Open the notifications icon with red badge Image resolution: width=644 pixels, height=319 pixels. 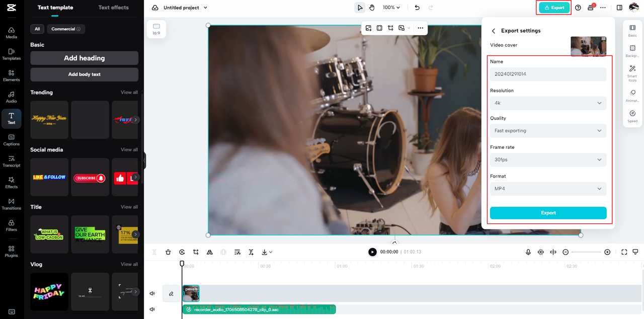(x=591, y=8)
